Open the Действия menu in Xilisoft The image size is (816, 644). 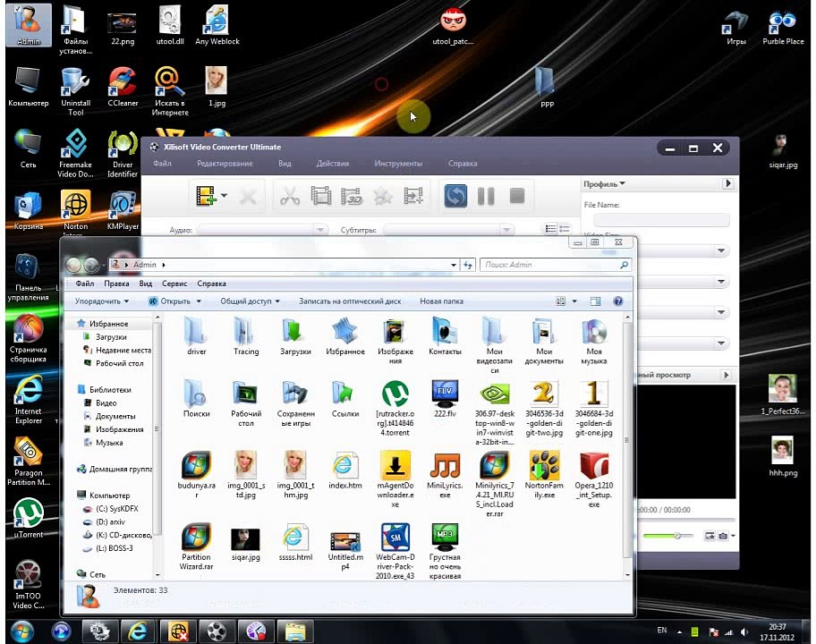(x=333, y=164)
